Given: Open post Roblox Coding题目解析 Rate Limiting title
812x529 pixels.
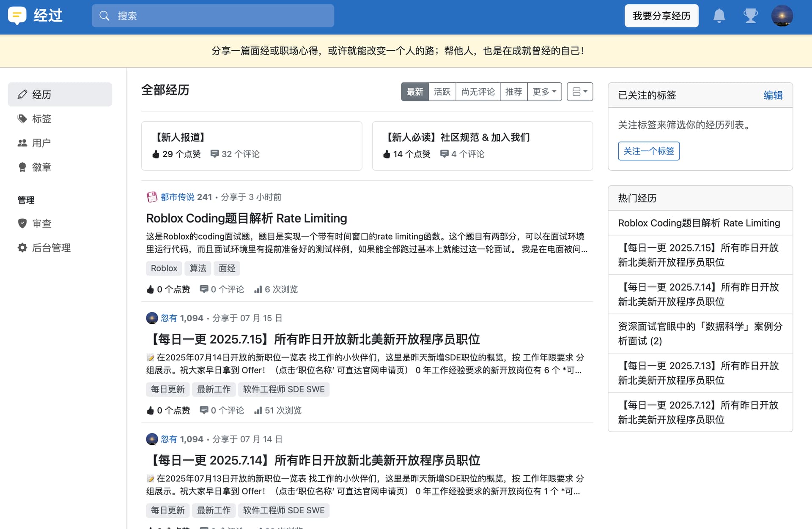Looking at the screenshot, I should click(x=247, y=218).
